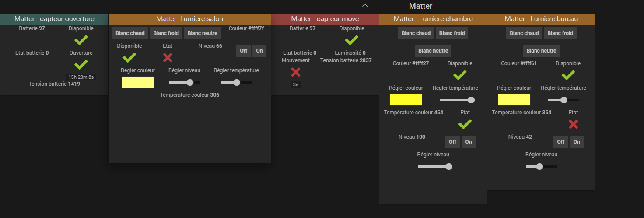This screenshot has height=218, width=644.
Task: Click Tension batterie 1419 value
Action: (54, 84)
